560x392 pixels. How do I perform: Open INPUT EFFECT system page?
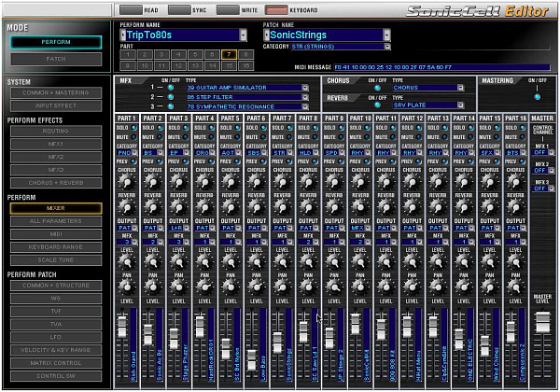56,105
